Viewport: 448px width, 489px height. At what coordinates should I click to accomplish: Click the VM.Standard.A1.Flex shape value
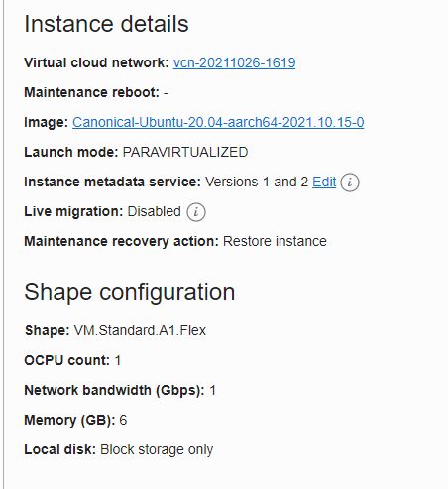point(140,330)
